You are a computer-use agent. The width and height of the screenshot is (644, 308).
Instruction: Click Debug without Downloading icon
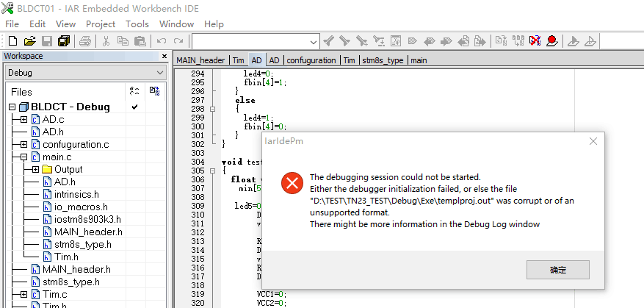click(x=590, y=41)
